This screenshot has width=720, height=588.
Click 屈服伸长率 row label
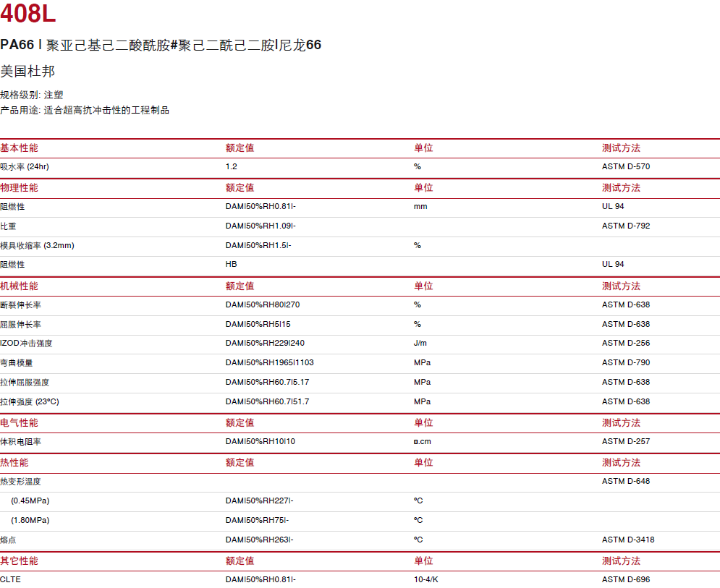point(21,325)
